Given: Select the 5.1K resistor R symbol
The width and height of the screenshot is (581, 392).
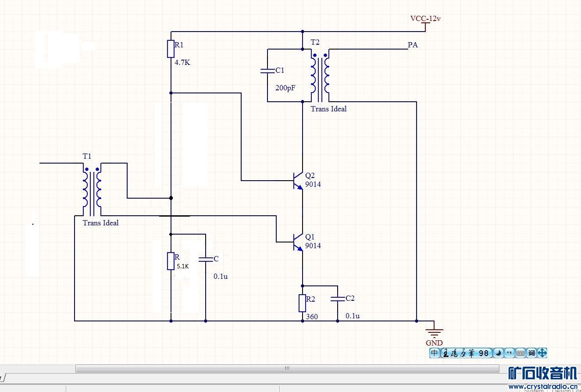Looking at the screenshot, I should (x=171, y=261).
